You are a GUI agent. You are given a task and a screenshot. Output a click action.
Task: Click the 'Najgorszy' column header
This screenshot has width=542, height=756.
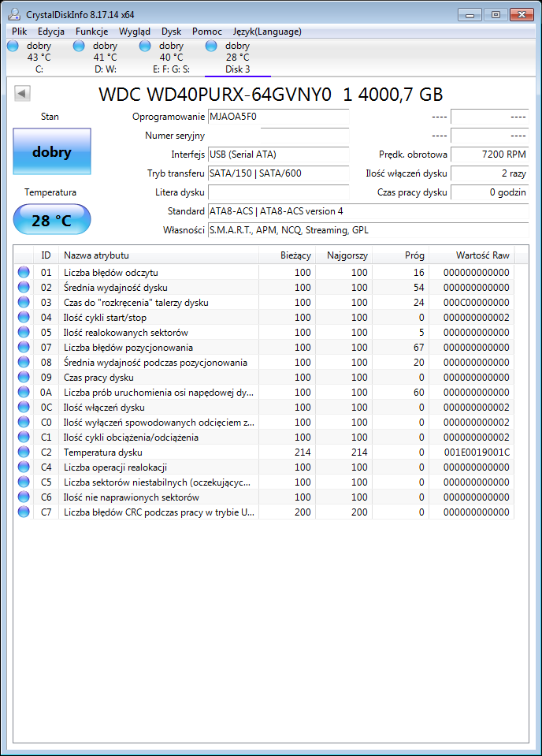(x=344, y=255)
